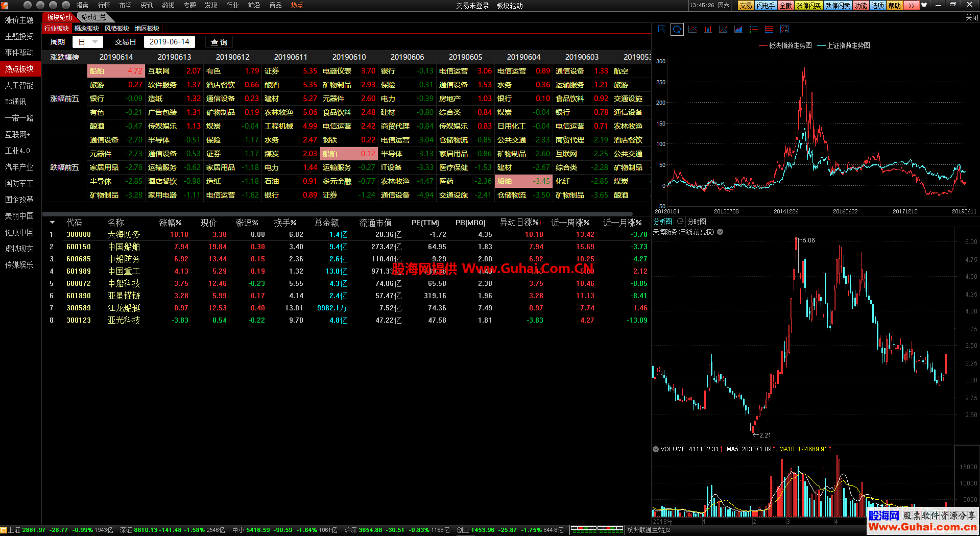Click the 互联网 2.07 sector cell
The width and height of the screenshot is (980, 536).
(x=174, y=71)
